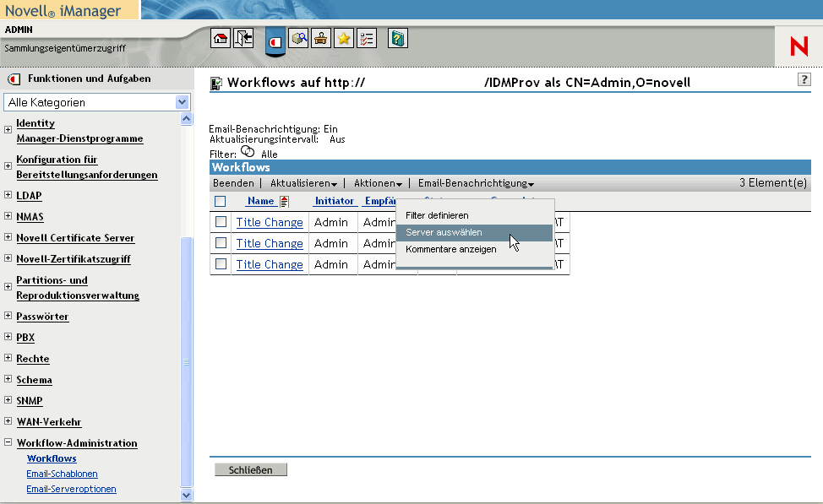Expand Novell Certificate Server node
This screenshot has width=823, height=504.
click(8, 236)
